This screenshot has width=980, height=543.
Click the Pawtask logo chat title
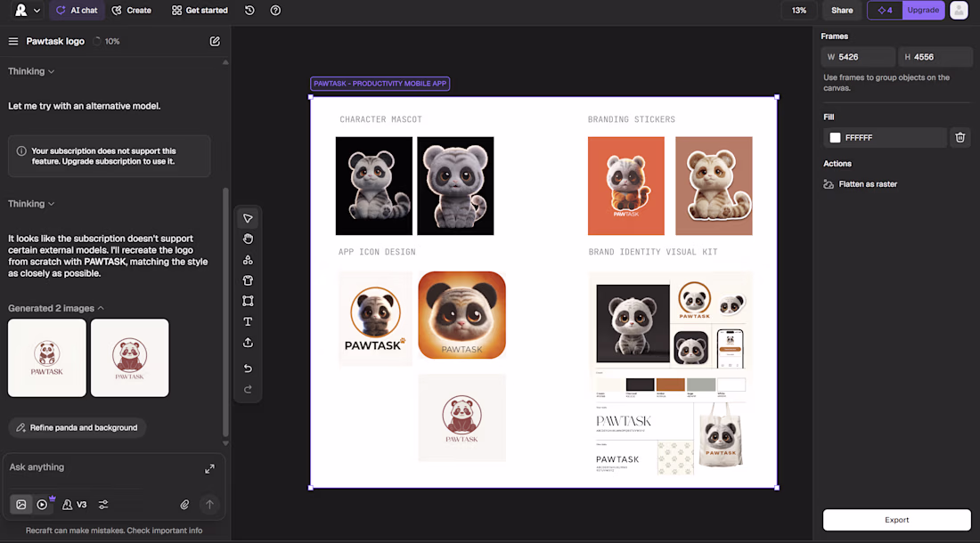[55, 41]
